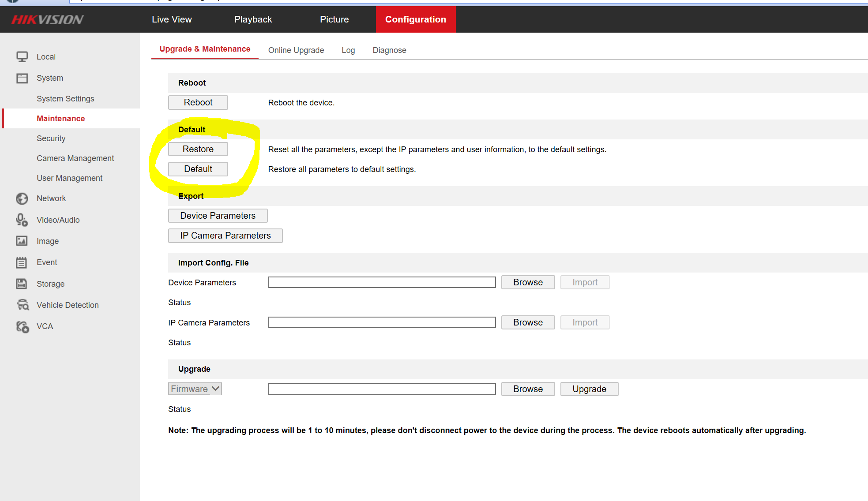This screenshot has width=868, height=501.
Task: Switch to the Online Upgrade tab
Action: point(296,50)
